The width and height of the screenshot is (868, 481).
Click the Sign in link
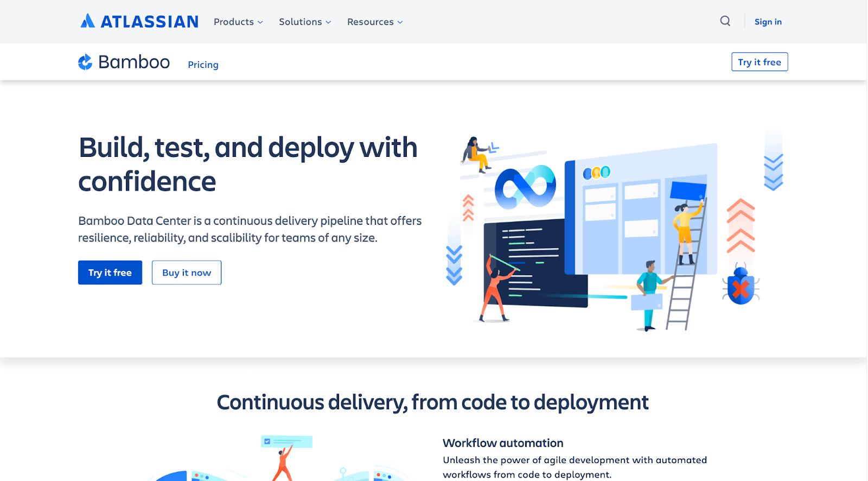[x=768, y=22]
